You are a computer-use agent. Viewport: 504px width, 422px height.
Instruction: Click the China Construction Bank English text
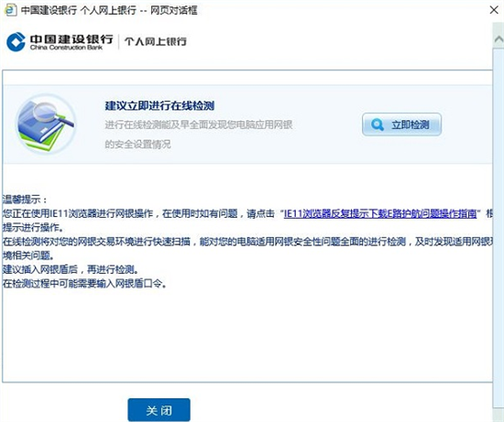pos(66,48)
